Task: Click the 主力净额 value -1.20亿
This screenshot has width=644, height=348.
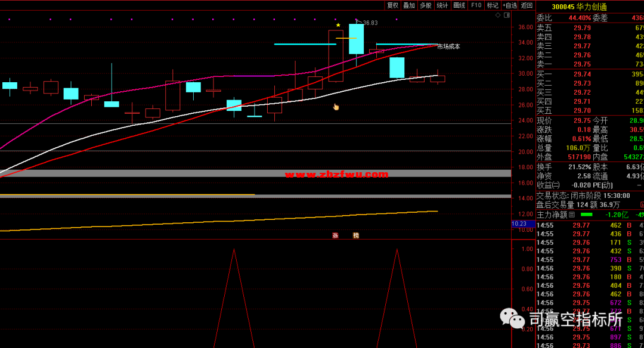Action: 617,215
